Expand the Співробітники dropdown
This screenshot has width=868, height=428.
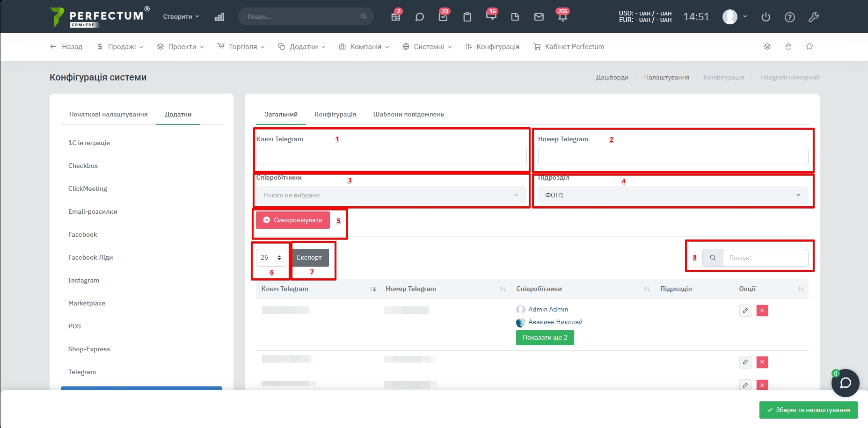(391, 195)
